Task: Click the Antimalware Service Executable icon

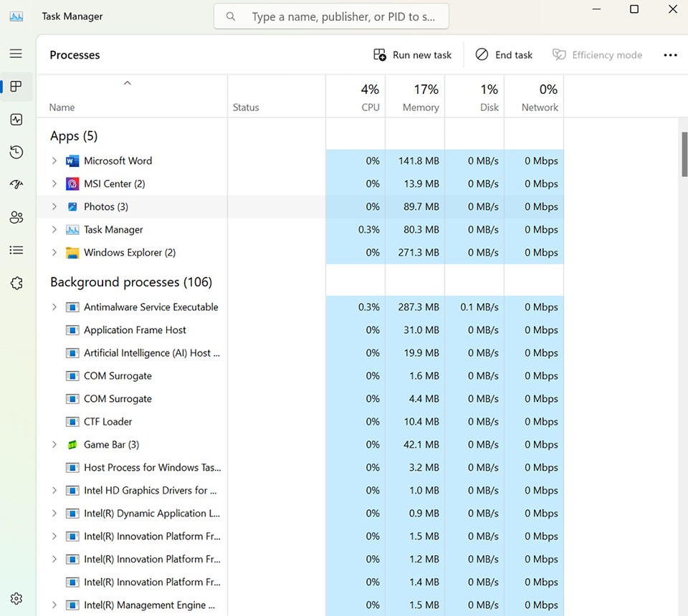Action: coord(72,307)
